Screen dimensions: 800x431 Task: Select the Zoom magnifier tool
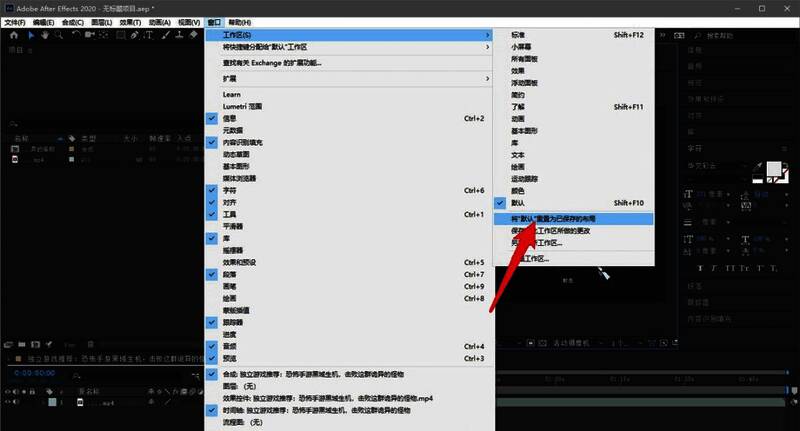59,35
